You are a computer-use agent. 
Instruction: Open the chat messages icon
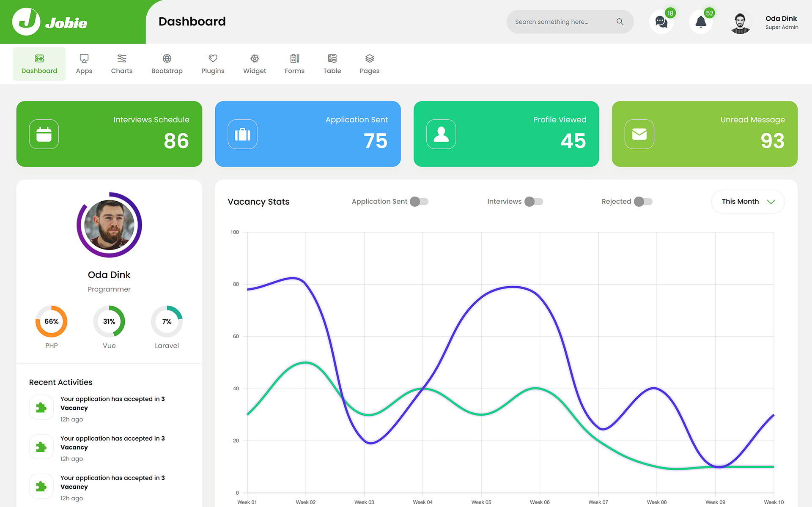click(x=661, y=22)
